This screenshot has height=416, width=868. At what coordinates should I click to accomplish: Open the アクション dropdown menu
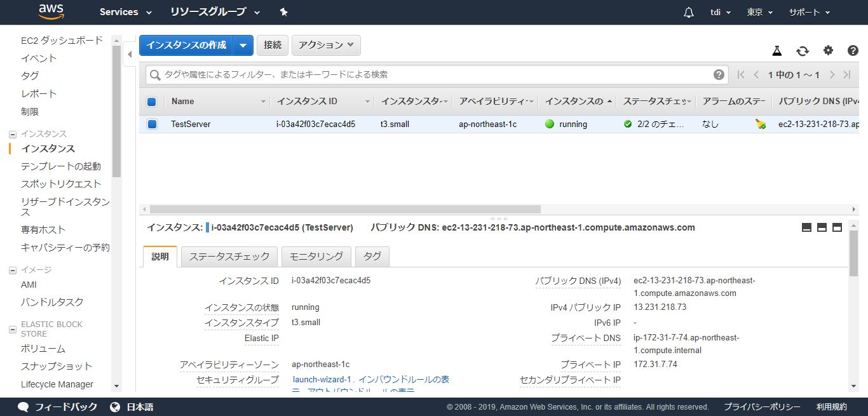(x=326, y=45)
